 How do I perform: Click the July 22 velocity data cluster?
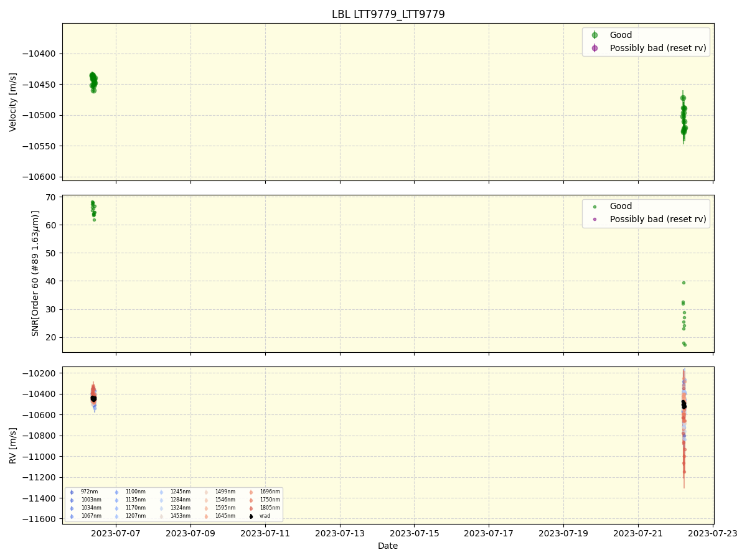click(684, 116)
